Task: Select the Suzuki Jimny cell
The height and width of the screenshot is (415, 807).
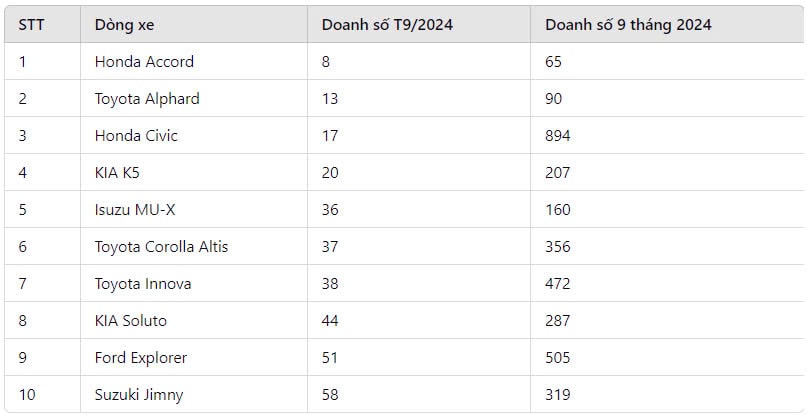Action: [x=194, y=394]
